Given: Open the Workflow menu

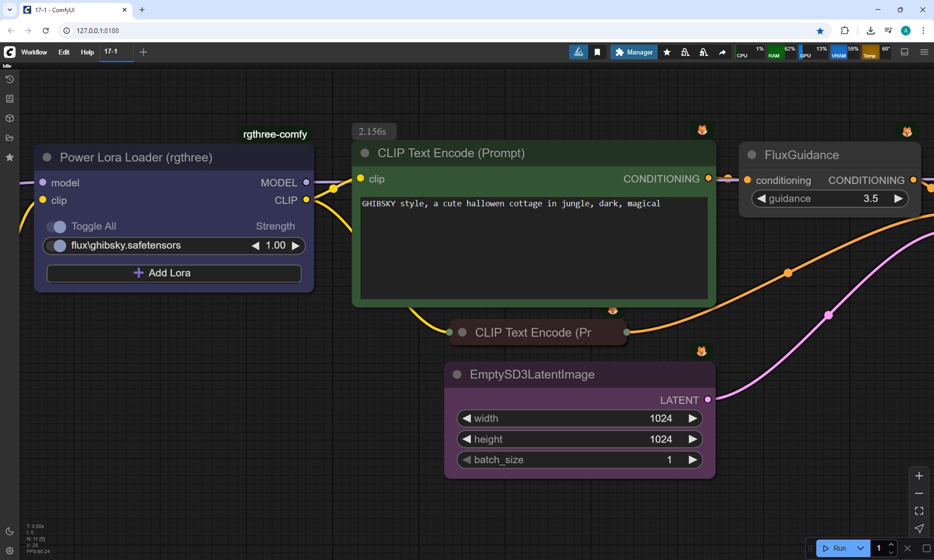Looking at the screenshot, I should (34, 52).
